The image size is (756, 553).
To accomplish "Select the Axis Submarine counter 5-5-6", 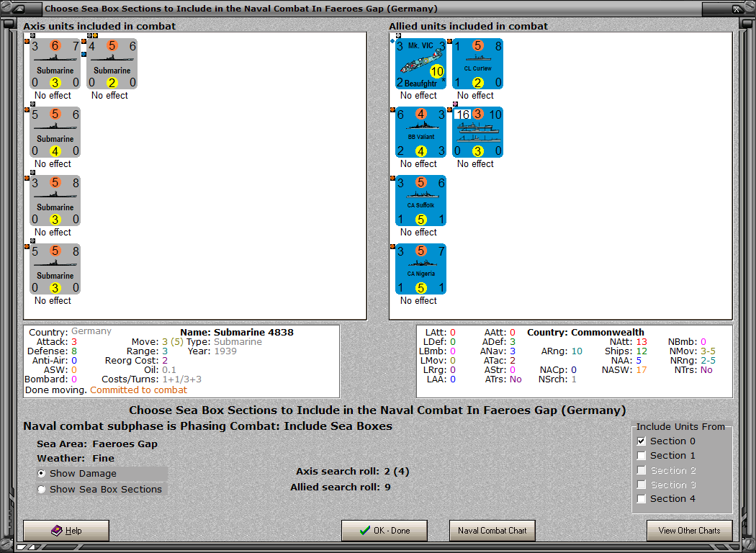I will pos(55,132).
